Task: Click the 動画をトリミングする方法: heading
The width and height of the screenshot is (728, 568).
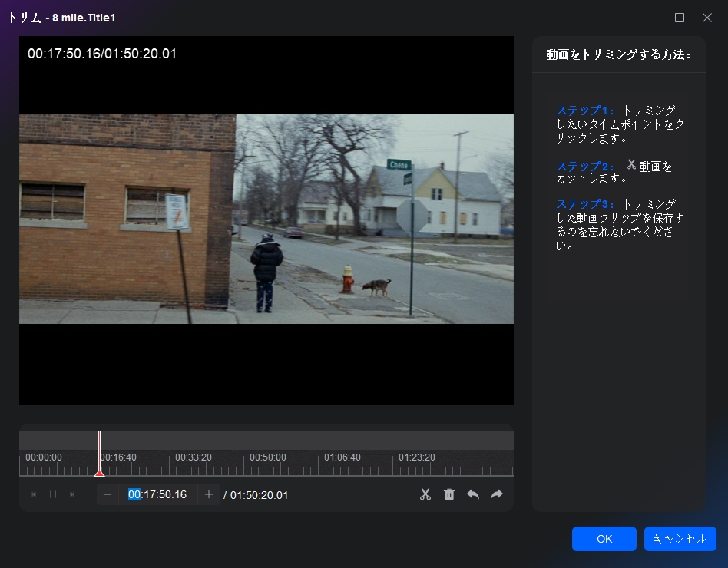Action: [x=618, y=54]
